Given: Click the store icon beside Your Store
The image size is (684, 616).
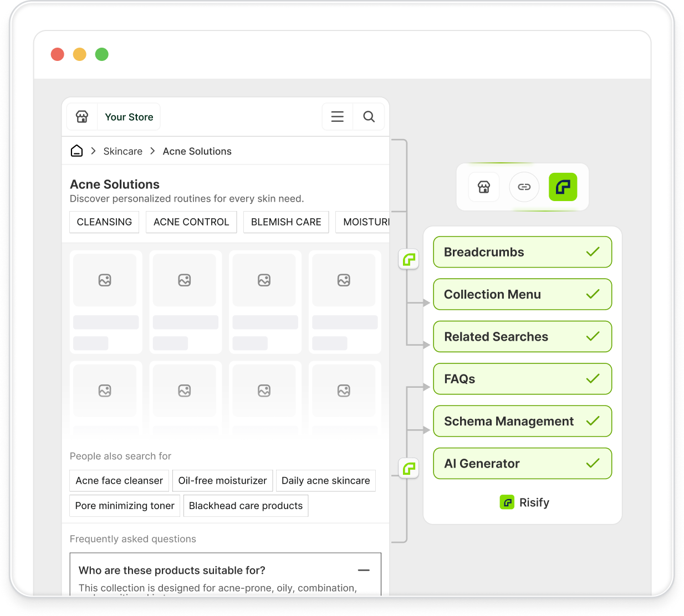Looking at the screenshot, I should coord(82,117).
